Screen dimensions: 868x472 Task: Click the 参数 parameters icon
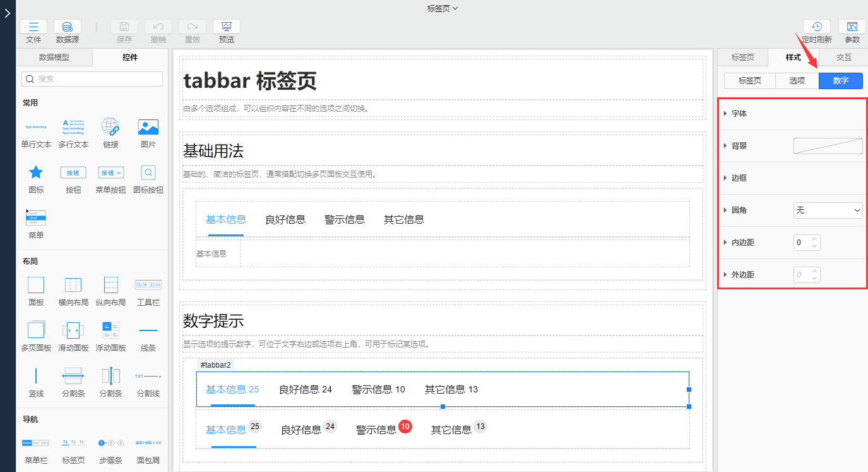point(852,27)
